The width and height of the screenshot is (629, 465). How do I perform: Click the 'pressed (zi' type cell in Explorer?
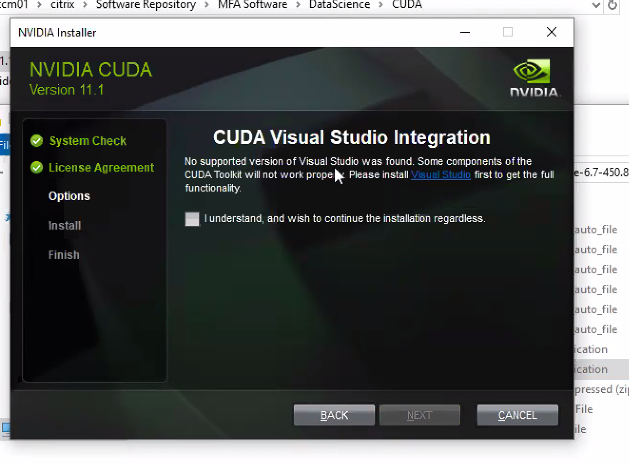(601, 389)
